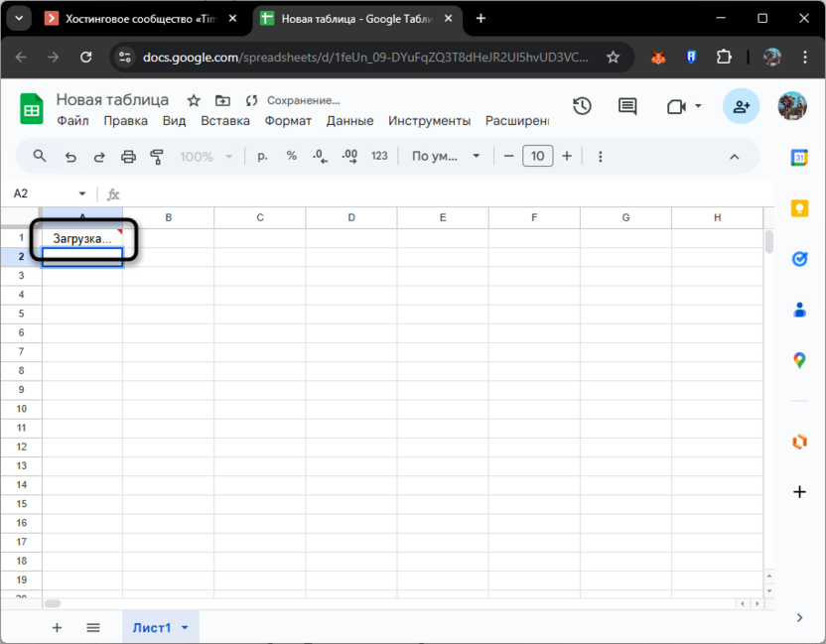Get add-ons plus icon
The height and width of the screenshot is (644, 826).
799,492
